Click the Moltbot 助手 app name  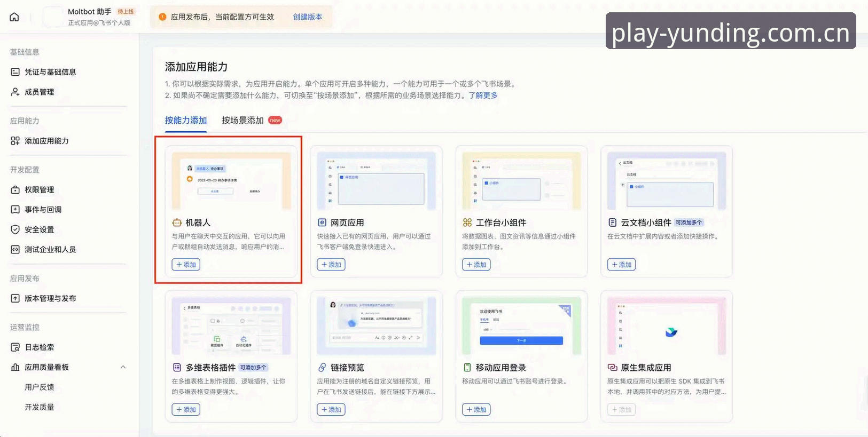pyautogui.click(x=90, y=12)
